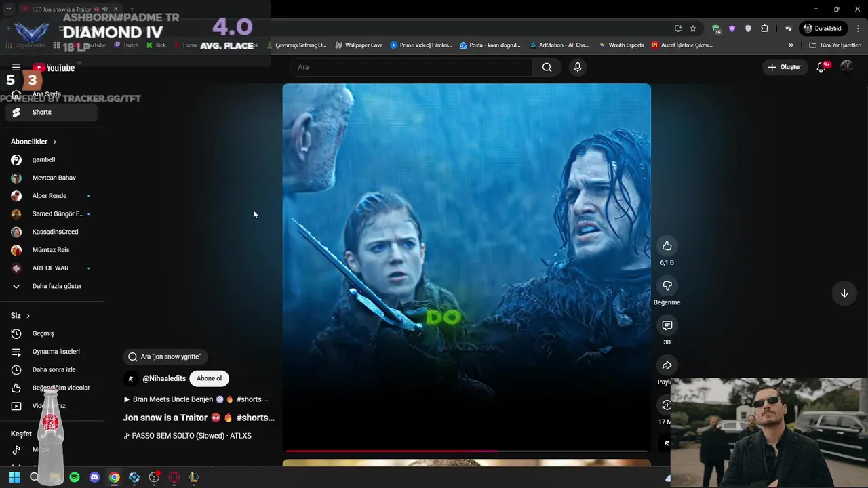Open the Mevtcan Bahav subscription channel
This screenshot has width=868, height=488.
point(52,178)
